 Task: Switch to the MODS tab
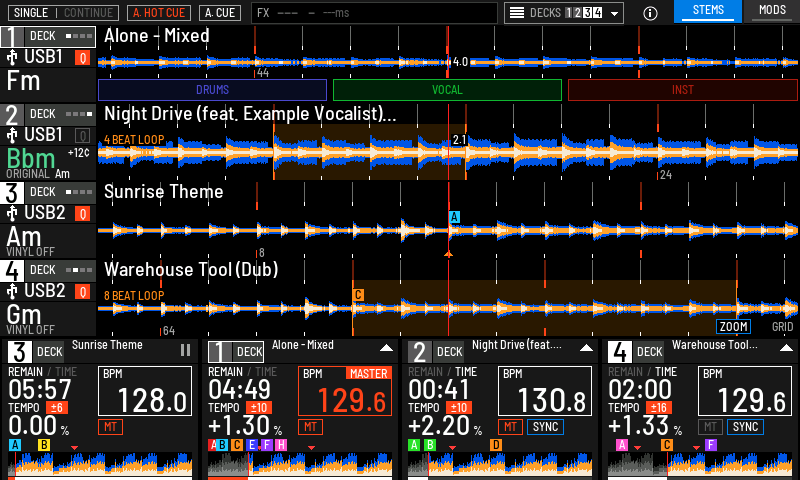(772, 11)
